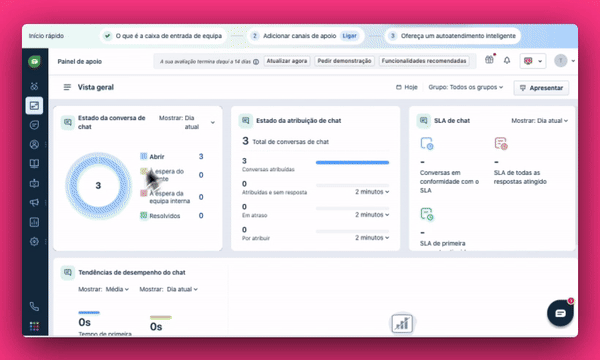
Task: Click the Hoje date filter
Action: 406,87
